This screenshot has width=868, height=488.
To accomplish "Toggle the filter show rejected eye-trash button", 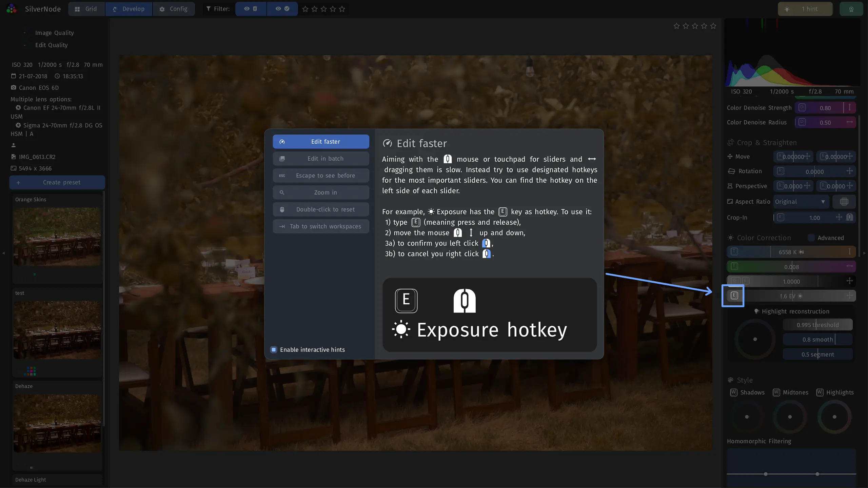I will 251,9.
